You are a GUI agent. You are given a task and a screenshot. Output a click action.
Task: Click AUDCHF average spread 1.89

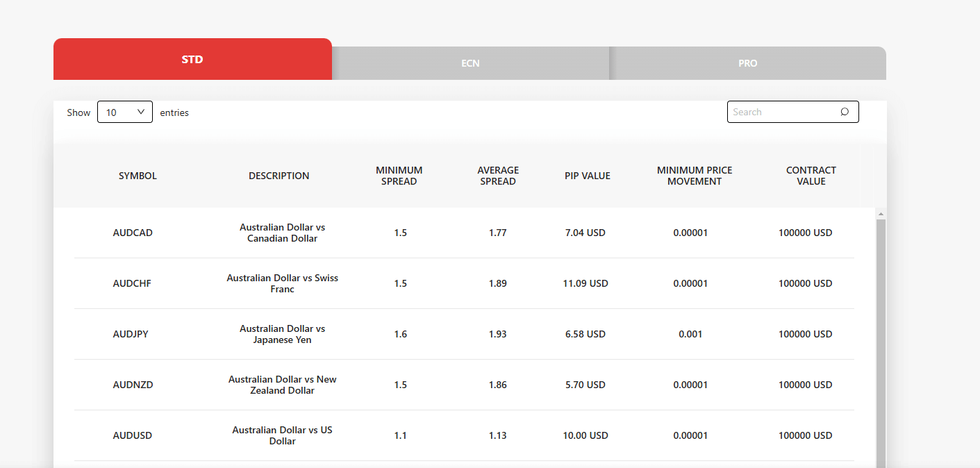[x=498, y=283]
